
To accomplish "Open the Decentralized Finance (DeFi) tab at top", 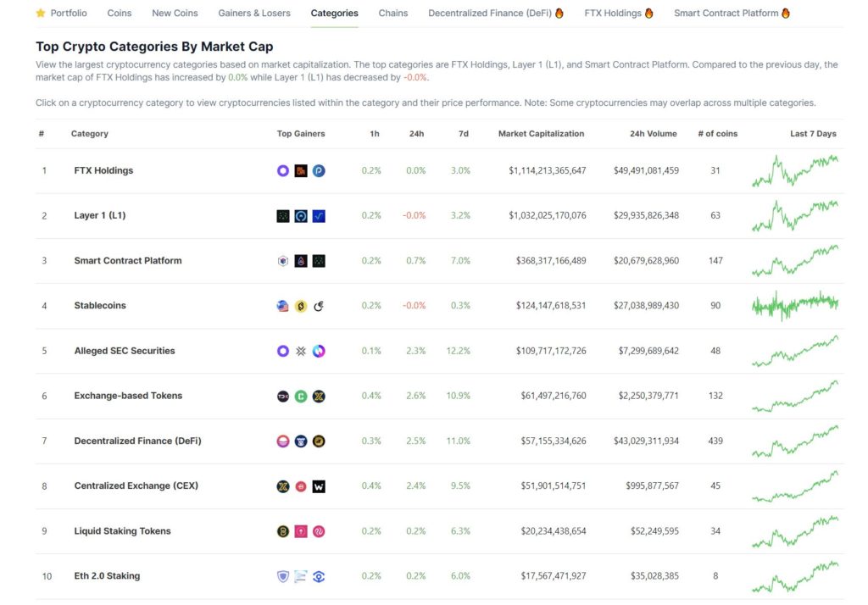I will 496,13.
